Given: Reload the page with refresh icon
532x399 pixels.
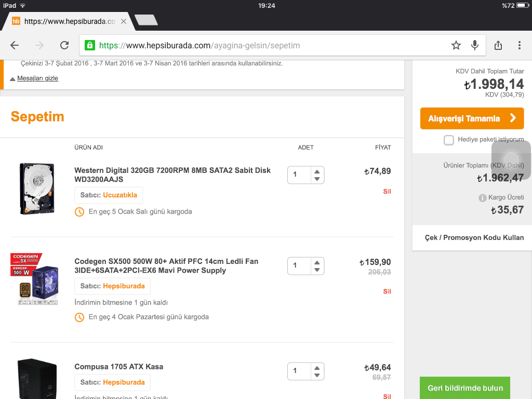Looking at the screenshot, I should (x=64, y=45).
